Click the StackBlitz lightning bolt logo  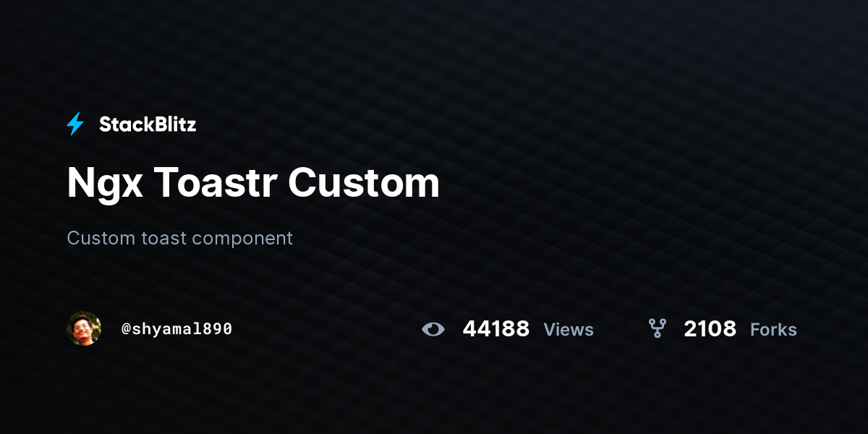(75, 124)
